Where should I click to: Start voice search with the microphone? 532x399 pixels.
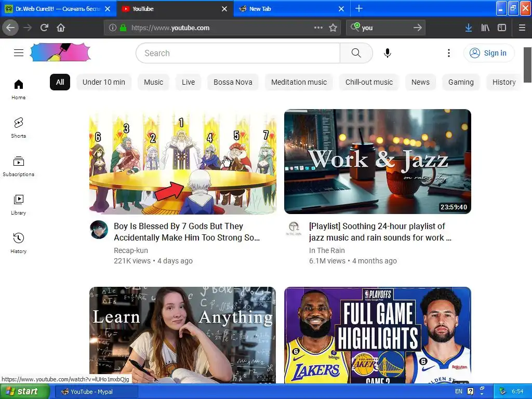point(388,53)
